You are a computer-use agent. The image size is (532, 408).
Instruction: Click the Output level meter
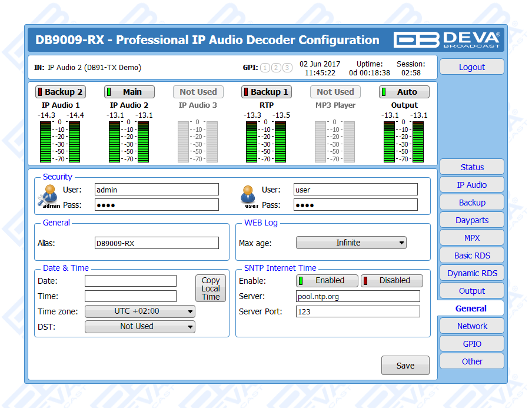(404, 141)
